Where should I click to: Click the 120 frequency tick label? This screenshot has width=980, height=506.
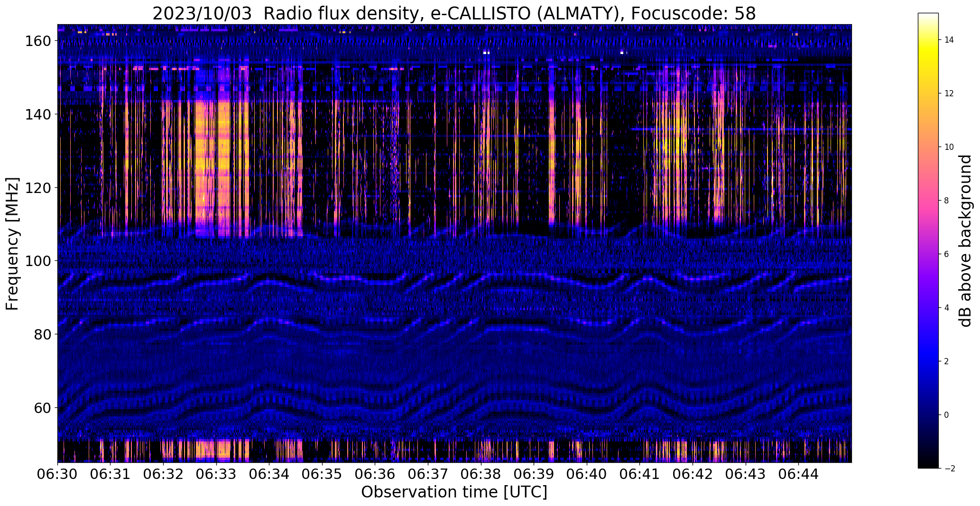[x=37, y=188]
